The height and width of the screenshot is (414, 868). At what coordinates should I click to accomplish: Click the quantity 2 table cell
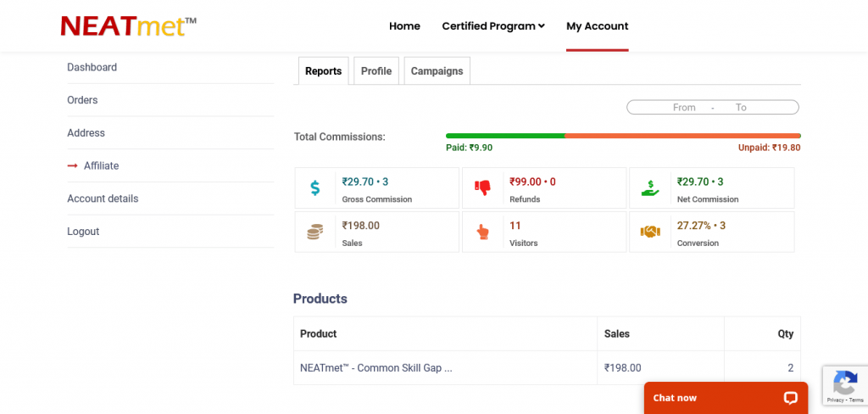click(791, 367)
